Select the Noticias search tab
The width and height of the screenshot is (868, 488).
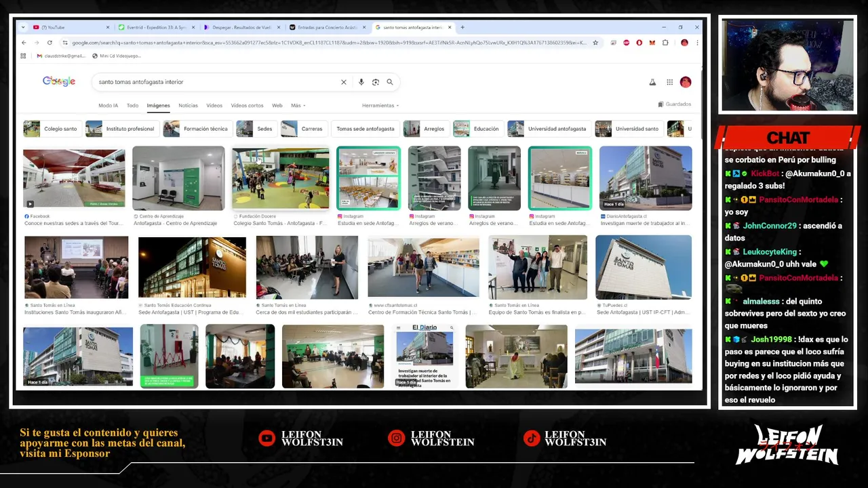[188, 106]
